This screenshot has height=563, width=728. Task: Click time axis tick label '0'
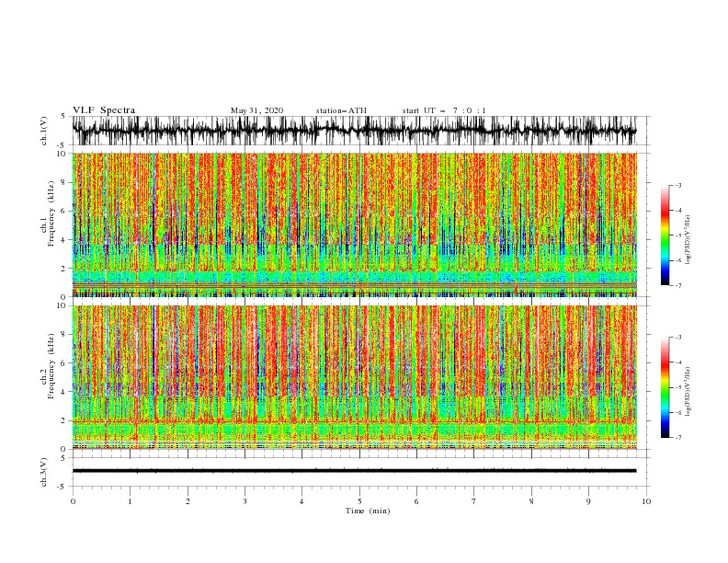(x=73, y=501)
